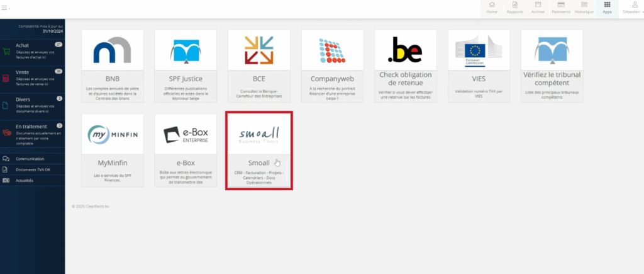The image size is (644, 274).
Task: Go to Home in top toolbar
Action: [492, 8]
